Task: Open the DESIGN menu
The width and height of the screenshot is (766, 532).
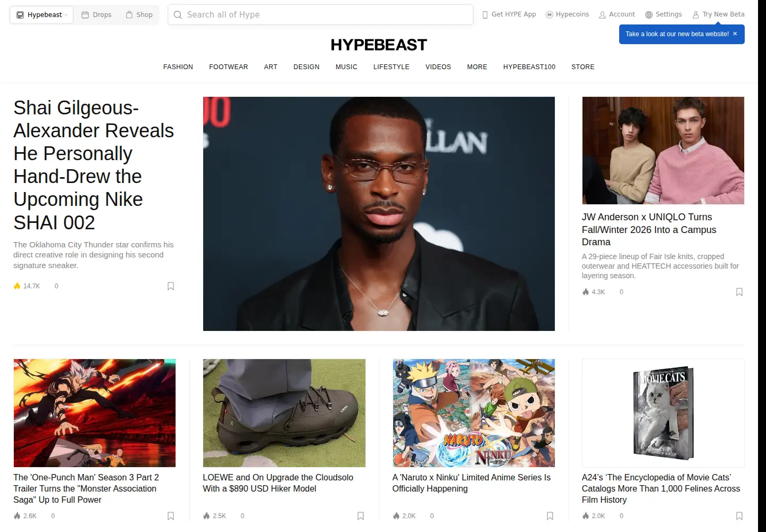Action: point(306,67)
